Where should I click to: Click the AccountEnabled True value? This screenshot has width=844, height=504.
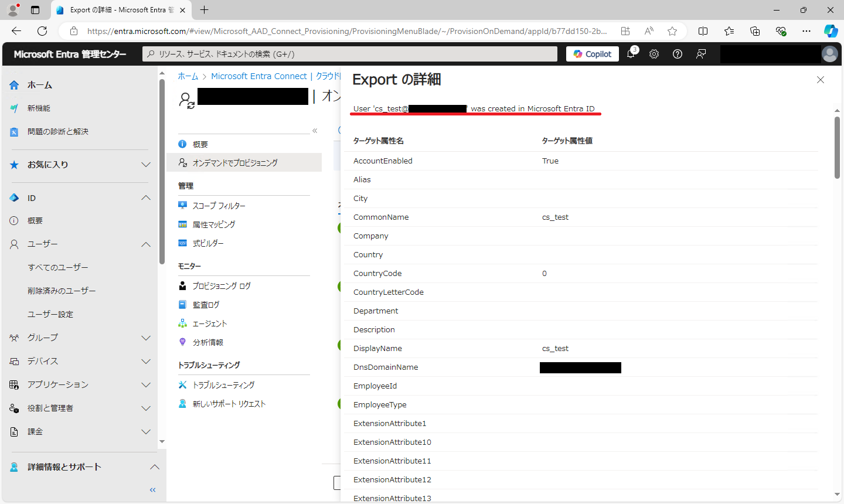tap(550, 161)
